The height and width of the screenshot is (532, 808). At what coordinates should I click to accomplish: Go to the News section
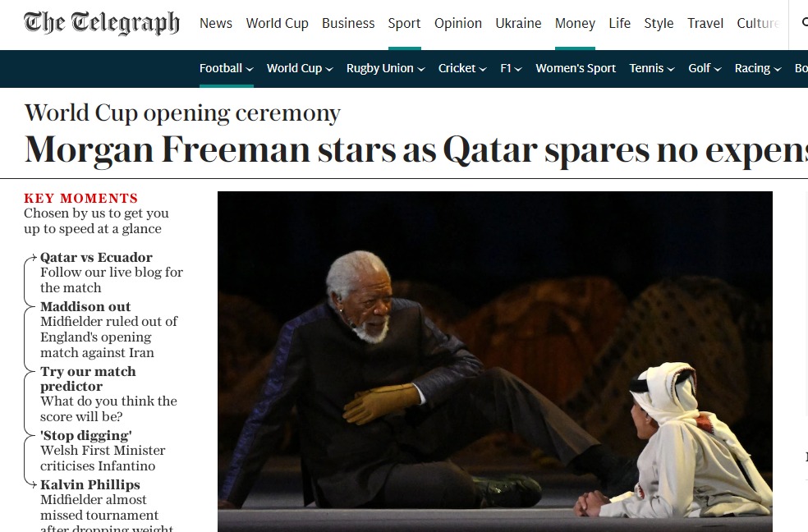[x=216, y=23]
